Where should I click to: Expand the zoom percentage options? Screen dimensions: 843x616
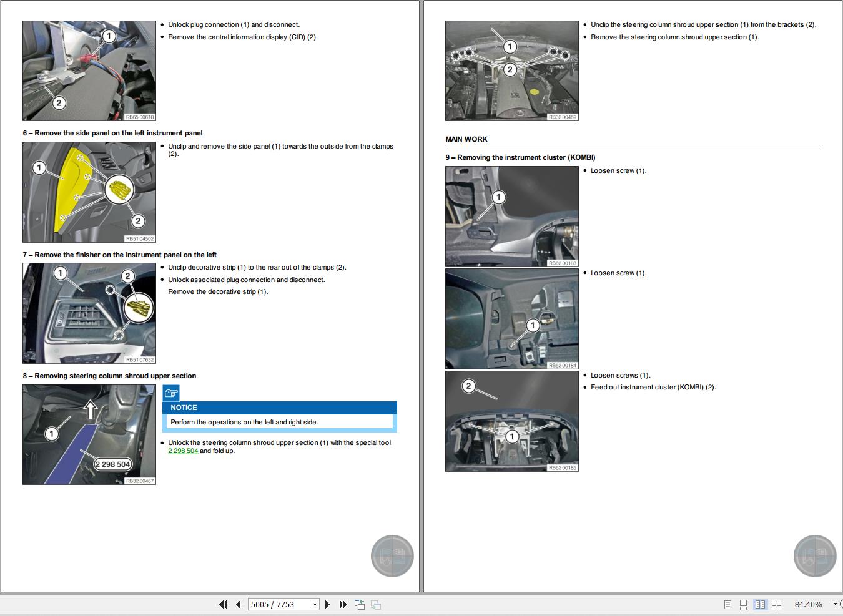(835, 604)
